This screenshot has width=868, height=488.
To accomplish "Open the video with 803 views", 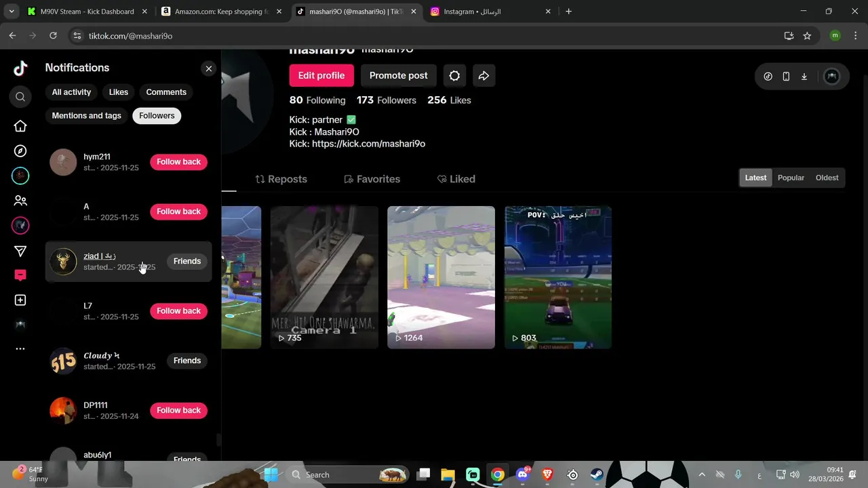I will [558, 277].
